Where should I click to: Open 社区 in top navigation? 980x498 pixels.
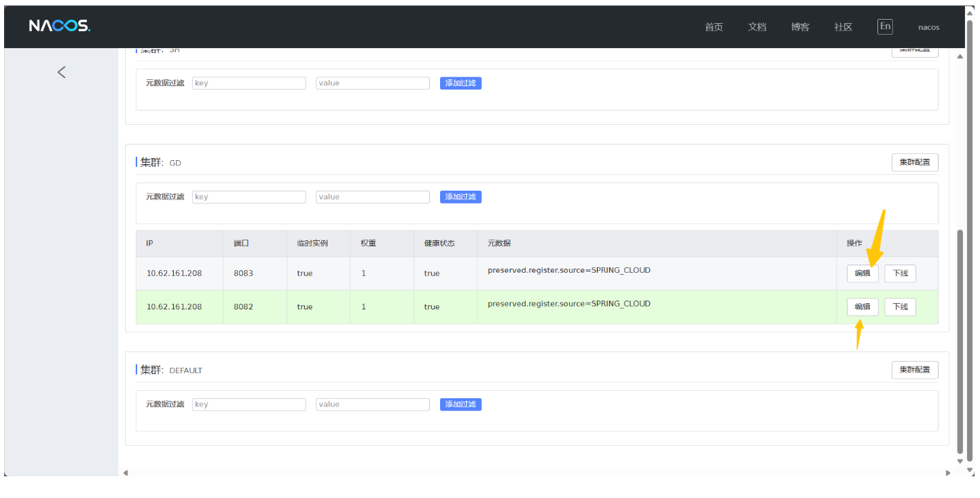click(843, 27)
